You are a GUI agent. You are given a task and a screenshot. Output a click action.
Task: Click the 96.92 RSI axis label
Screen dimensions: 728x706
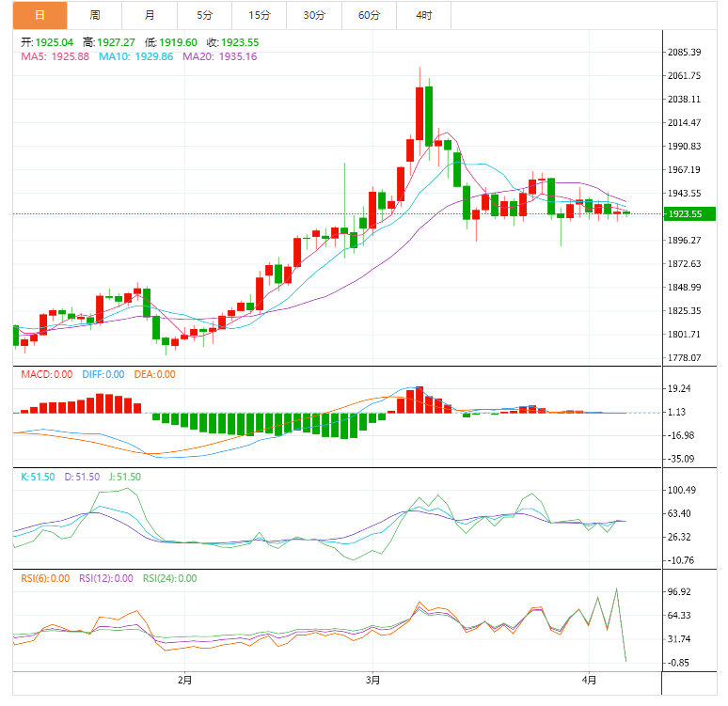click(x=679, y=592)
